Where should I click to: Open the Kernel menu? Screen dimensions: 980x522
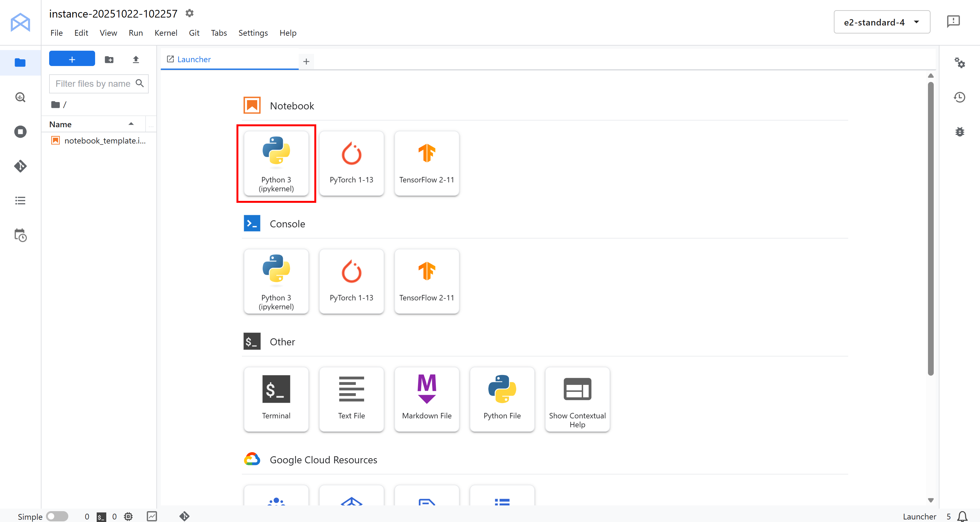point(166,33)
